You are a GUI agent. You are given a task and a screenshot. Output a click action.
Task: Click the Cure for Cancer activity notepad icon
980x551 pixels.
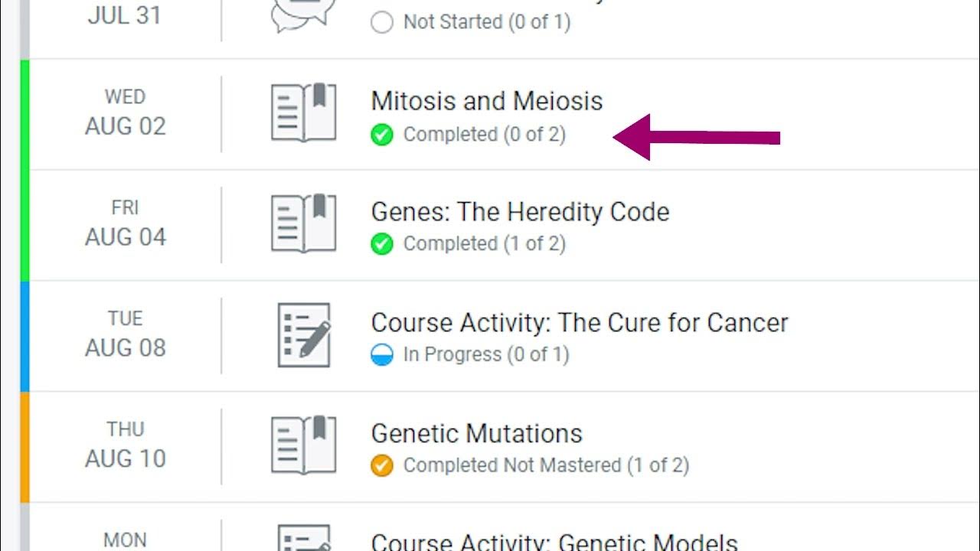coord(304,334)
